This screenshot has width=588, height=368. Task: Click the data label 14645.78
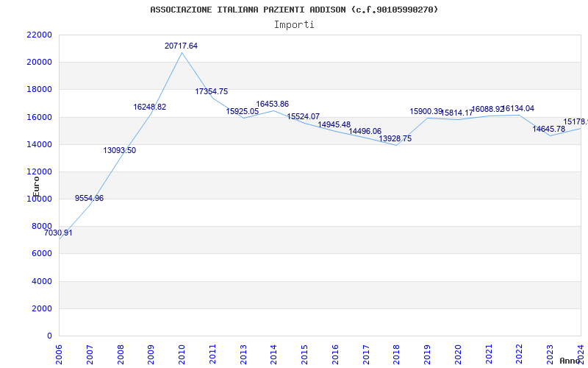548,130
